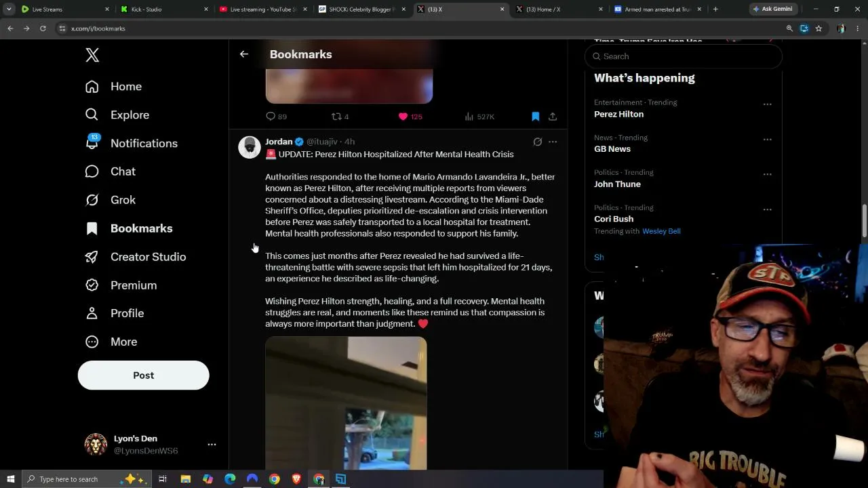Expand the More menu in sidebar
Image resolution: width=868 pixels, height=488 pixels.
click(x=111, y=342)
